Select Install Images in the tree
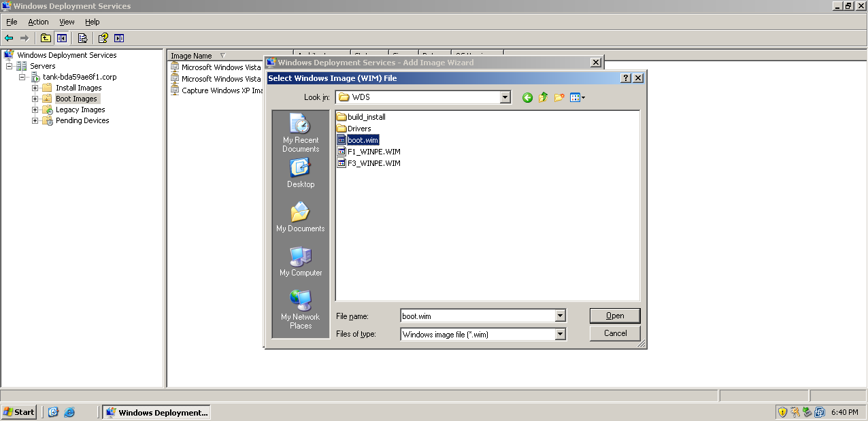 click(x=78, y=88)
